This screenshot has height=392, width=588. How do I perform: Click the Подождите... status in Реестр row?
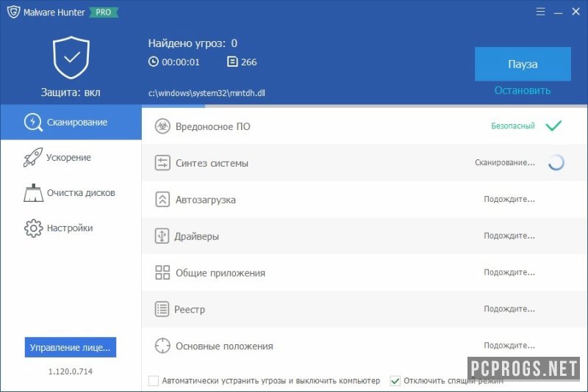(509, 309)
